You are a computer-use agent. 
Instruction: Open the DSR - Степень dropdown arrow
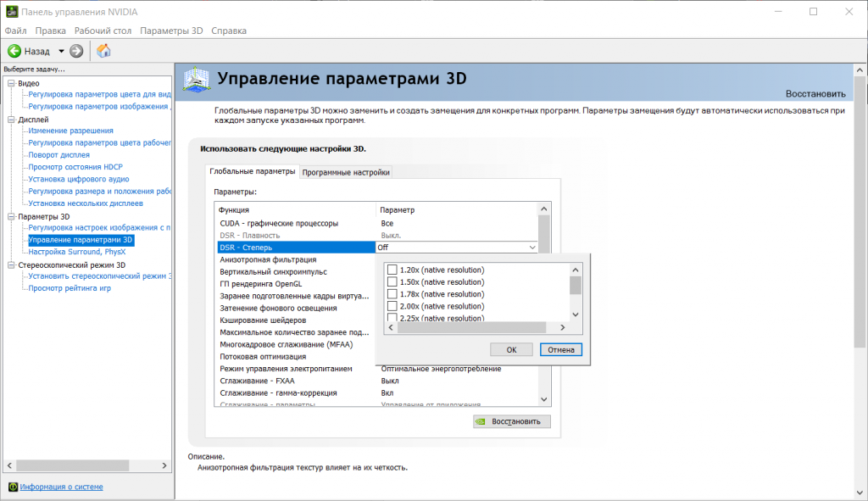click(531, 248)
